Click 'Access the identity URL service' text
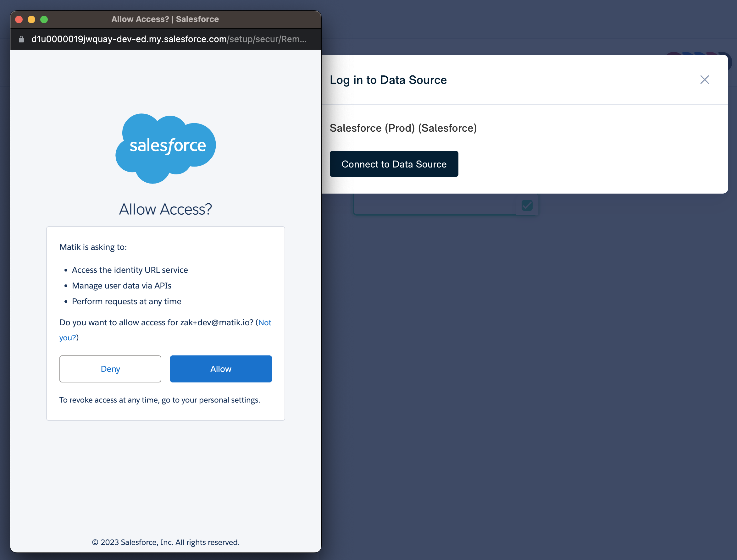737x560 pixels. pyautogui.click(x=130, y=270)
